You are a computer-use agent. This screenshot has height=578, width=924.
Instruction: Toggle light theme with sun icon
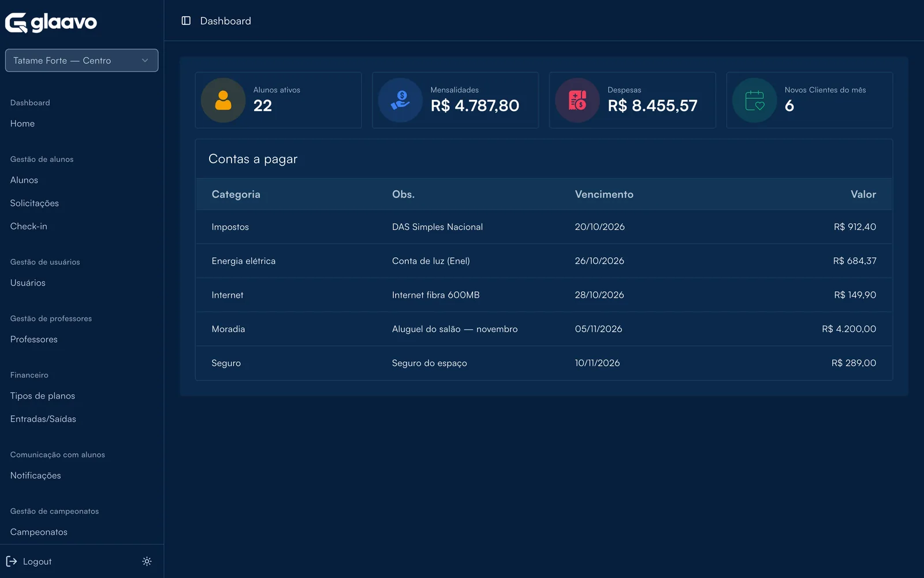(147, 561)
